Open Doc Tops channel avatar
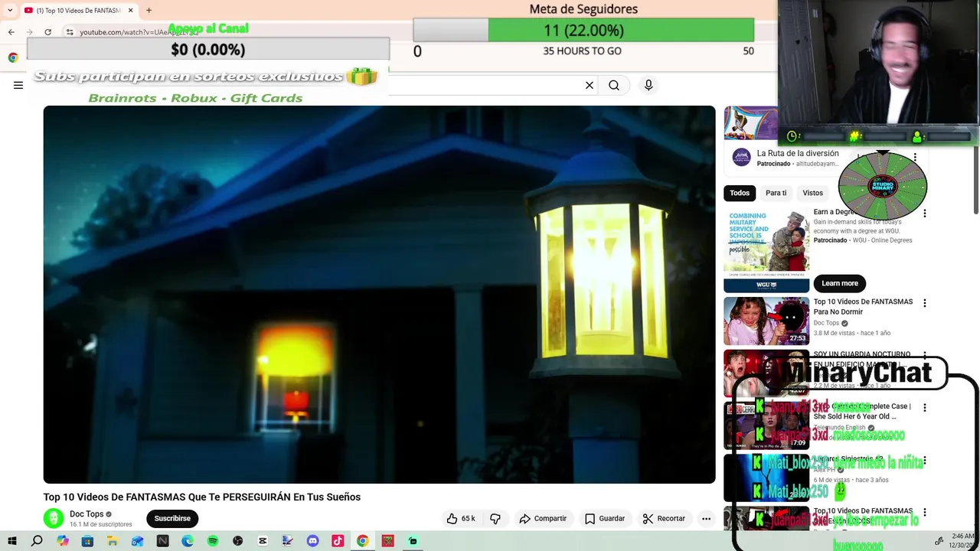The width and height of the screenshot is (980, 551). (x=53, y=518)
